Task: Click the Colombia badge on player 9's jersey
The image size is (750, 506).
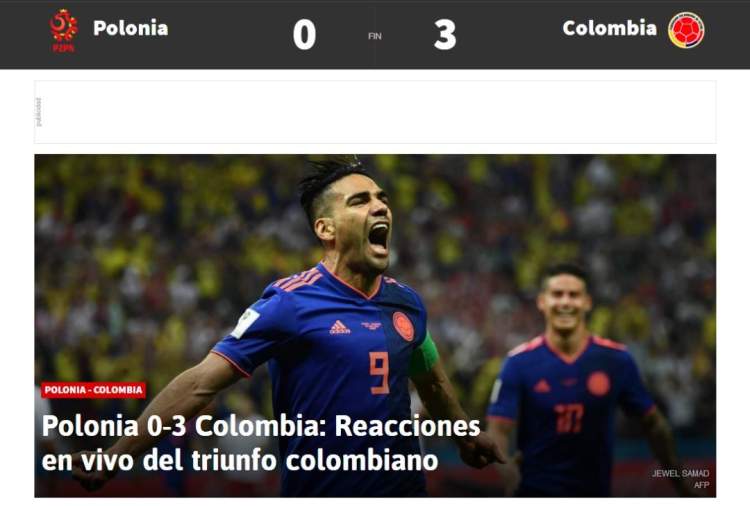Action: coord(403,326)
